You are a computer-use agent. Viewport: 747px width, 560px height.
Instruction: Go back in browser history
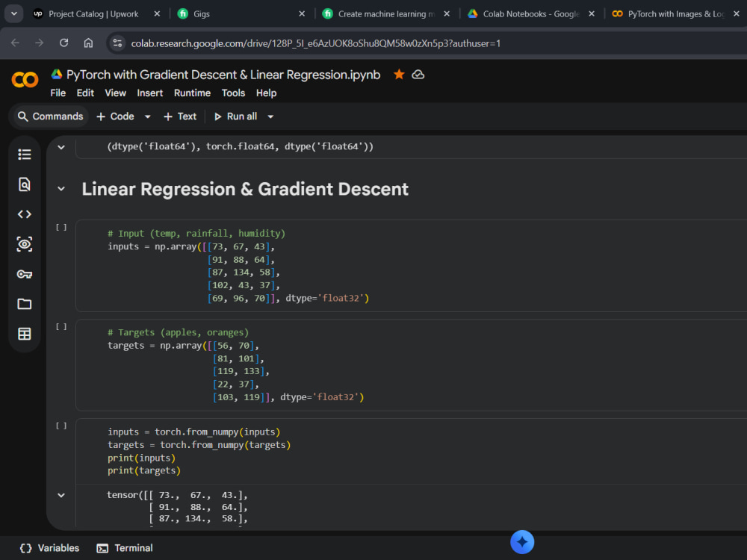[x=15, y=43]
